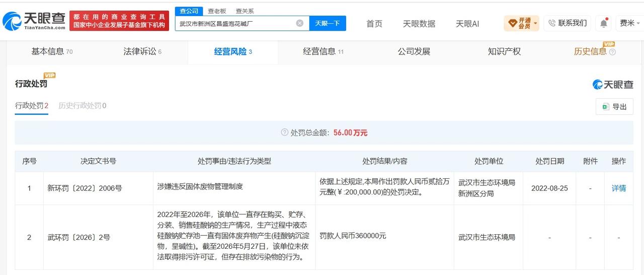Image resolution: width=644 pixels, height=275 pixels.
Task: Click the phone icon beside 联系我们
Action: [x=551, y=23]
